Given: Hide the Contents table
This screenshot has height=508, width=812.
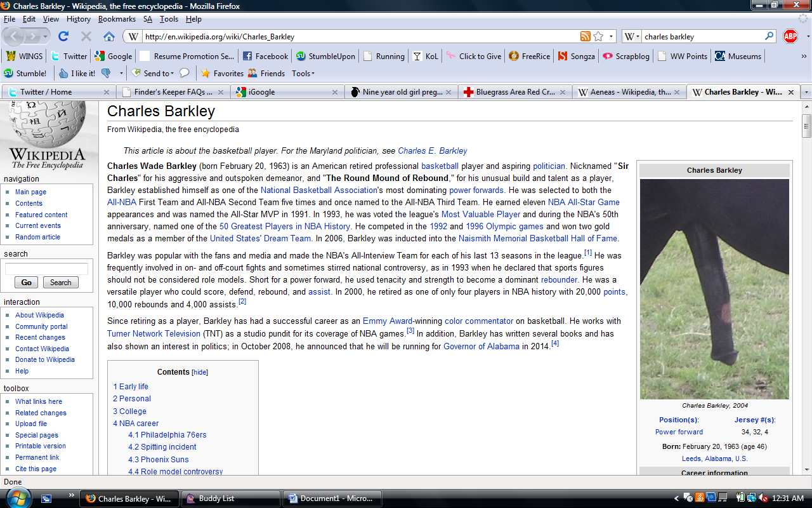Looking at the screenshot, I should click(x=200, y=372).
